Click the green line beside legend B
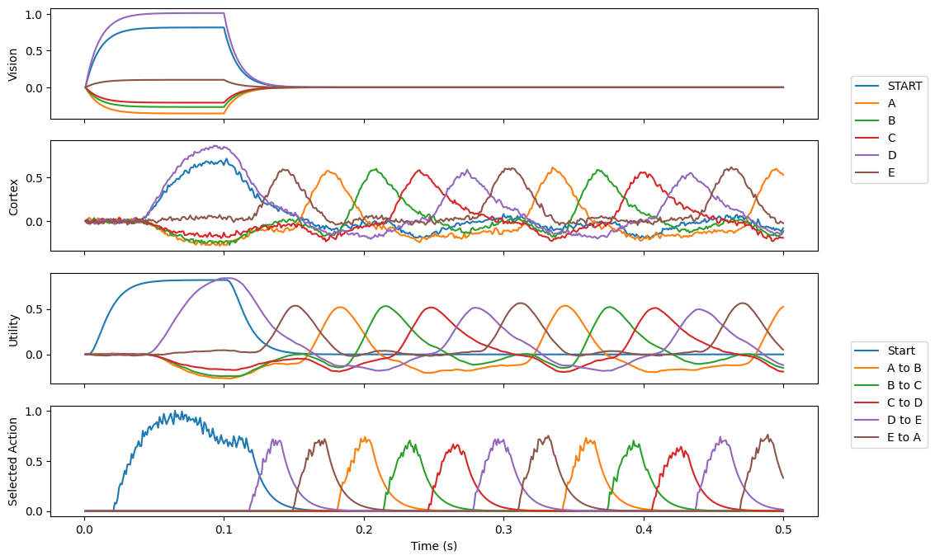The image size is (935, 560). tap(867, 120)
